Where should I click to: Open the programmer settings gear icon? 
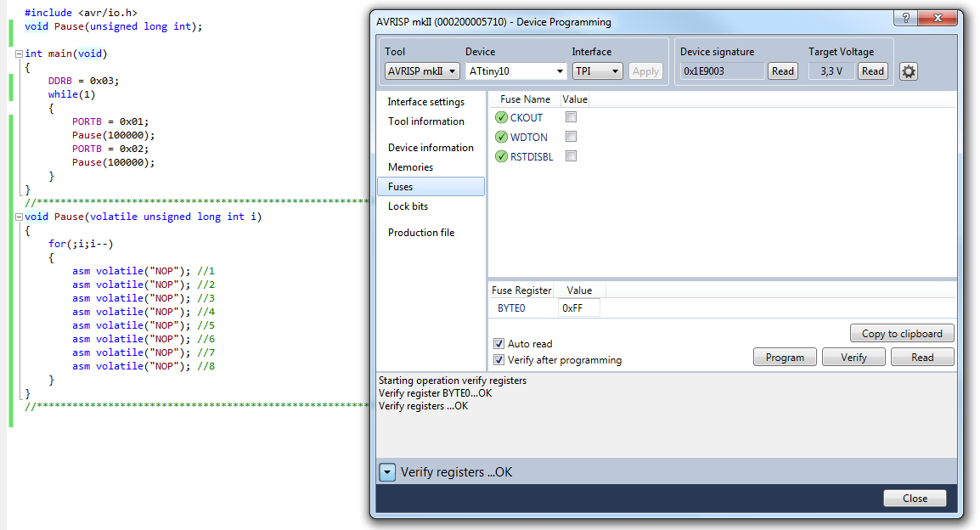pyautogui.click(x=908, y=71)
